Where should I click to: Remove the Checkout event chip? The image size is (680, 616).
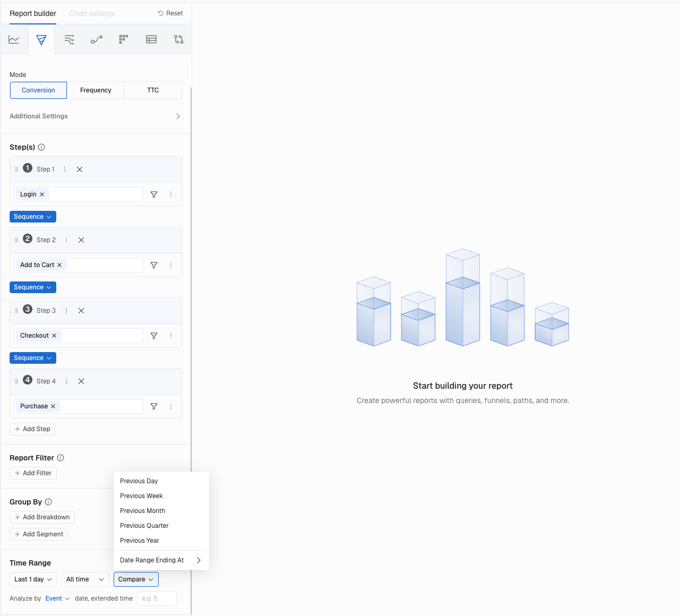(x=54, y=336)
